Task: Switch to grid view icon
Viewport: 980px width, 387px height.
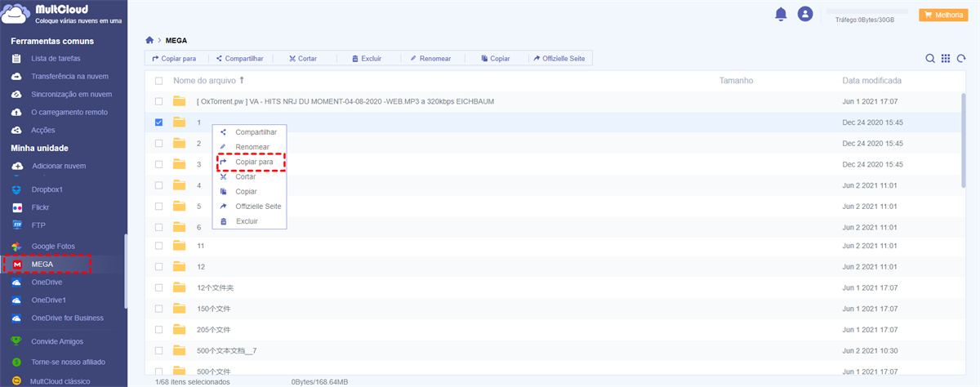Action: (x=946, y=59)
